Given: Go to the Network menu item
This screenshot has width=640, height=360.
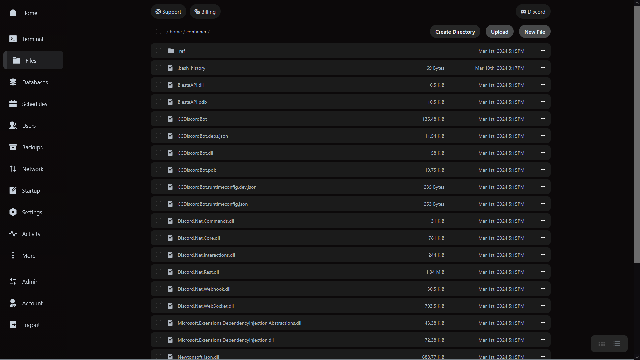Looking at the screenshot, I should (33, 169).
